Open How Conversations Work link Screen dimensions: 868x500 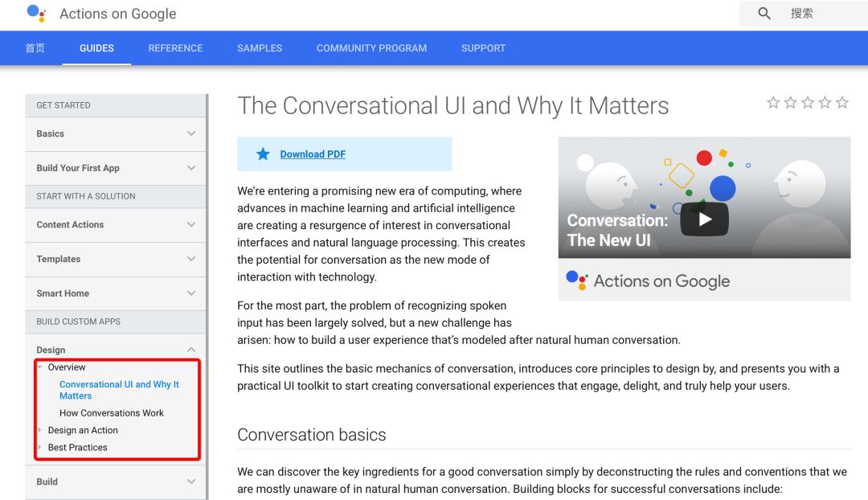pos(111,413)
